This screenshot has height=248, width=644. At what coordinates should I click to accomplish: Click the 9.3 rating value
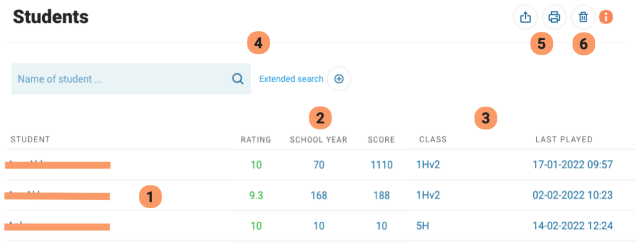click(x=256, y=196)
